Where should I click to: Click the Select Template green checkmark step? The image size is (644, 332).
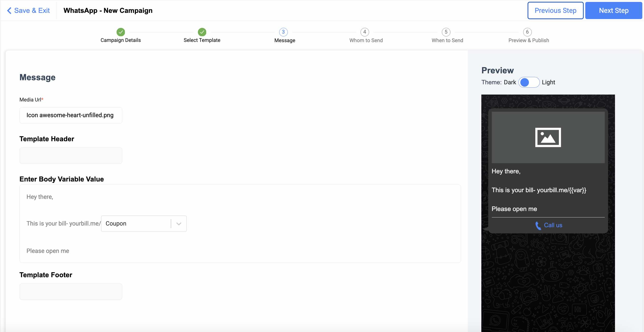point(202,32)
